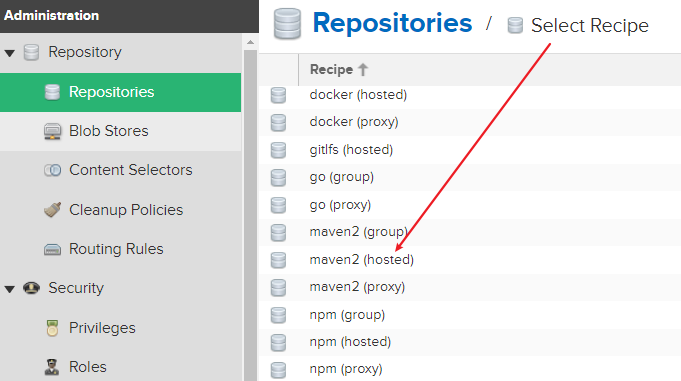This screenshot has height=381, width=681.
Task: Click the sidebar scrollbar up arrow
Action: click(x=250, y=42)
